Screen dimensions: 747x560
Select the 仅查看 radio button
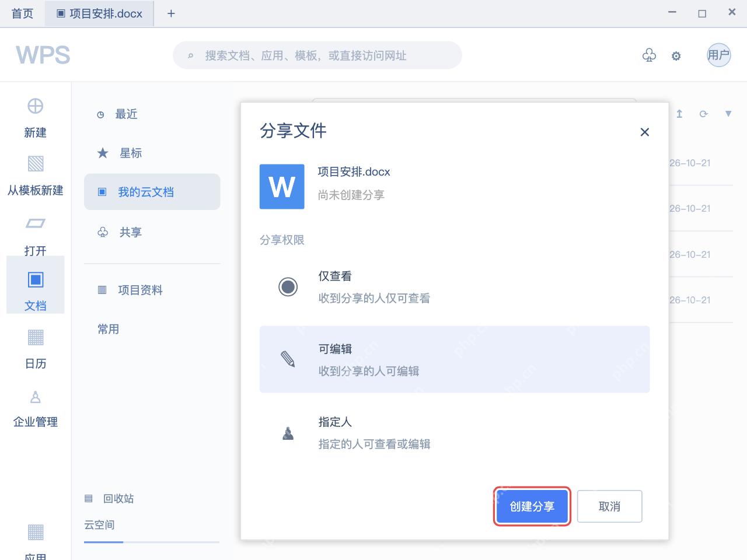[288, 287]
